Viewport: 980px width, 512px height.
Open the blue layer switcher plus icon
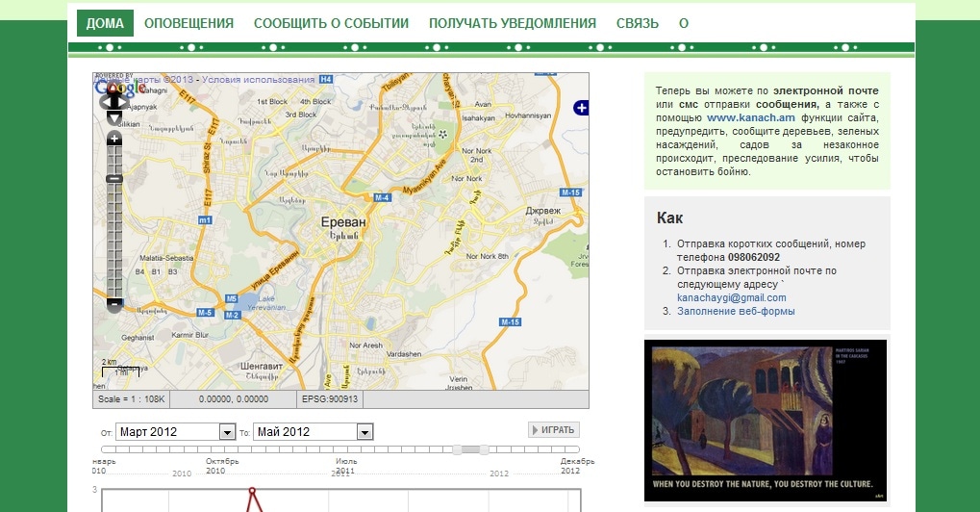point(580,108)
